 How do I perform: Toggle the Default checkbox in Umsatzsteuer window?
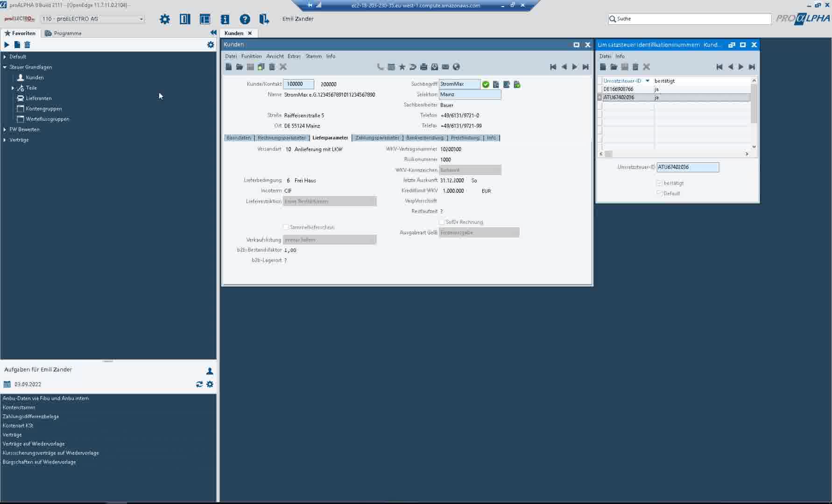pyautogui.click(x=659, y=193)
